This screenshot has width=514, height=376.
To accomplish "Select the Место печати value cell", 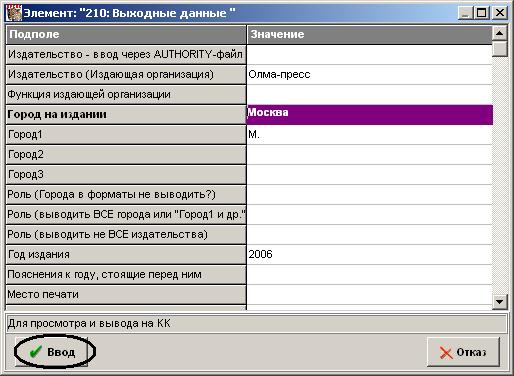I will click(x=369, y=294).
